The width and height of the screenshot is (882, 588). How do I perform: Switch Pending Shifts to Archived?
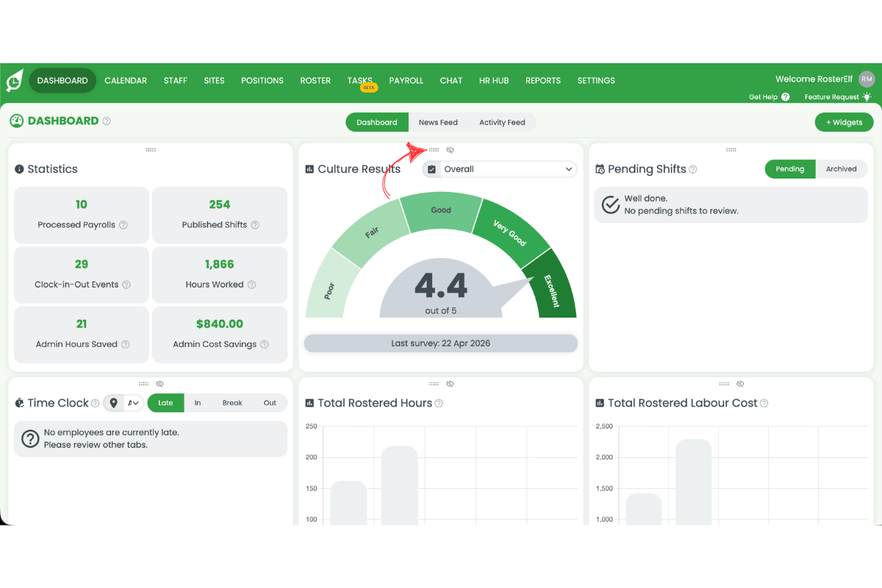tap(841, 168)
